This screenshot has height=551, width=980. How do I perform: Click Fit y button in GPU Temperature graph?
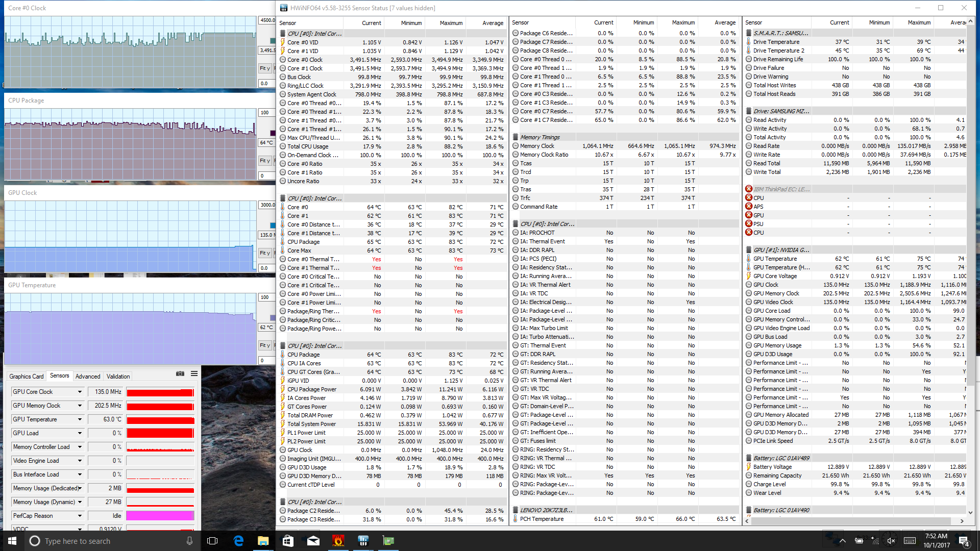pyautogui.click(x=264, y=345)
